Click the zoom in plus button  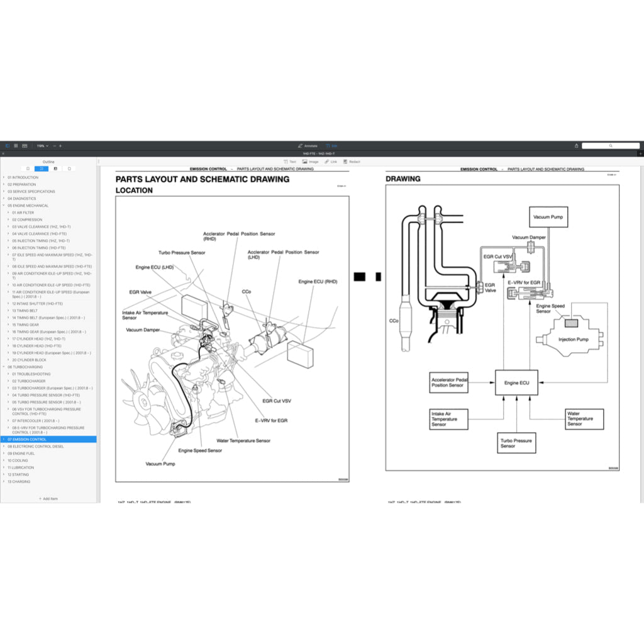(60, 145)
